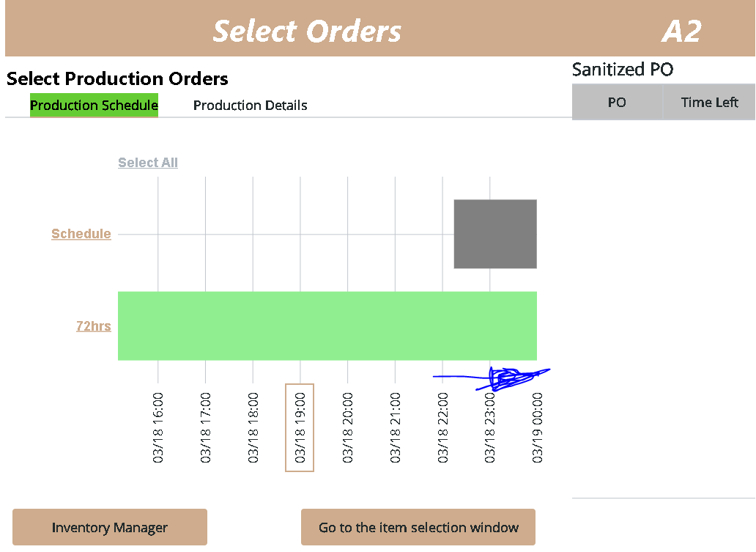Click the 03/18 16:00 time label
Screen dimensions: 756x552
coord(157,427)
